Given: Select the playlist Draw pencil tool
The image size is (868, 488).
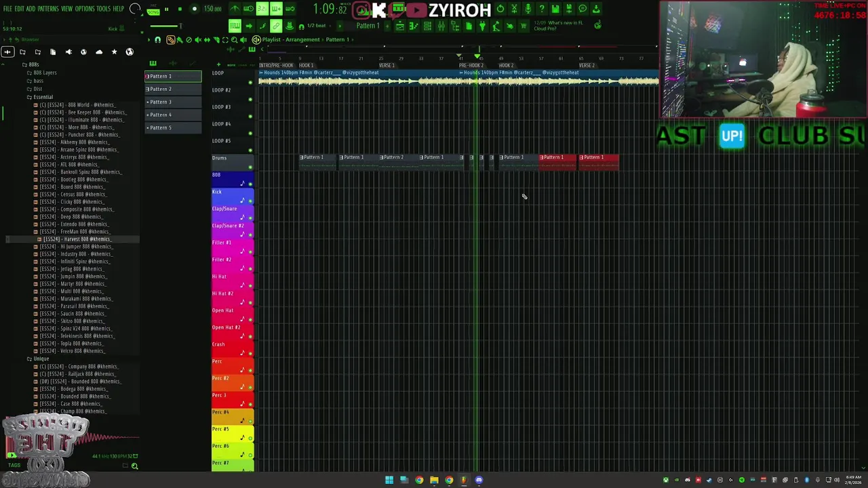Looking at the screenshot, I should (171, 39).
